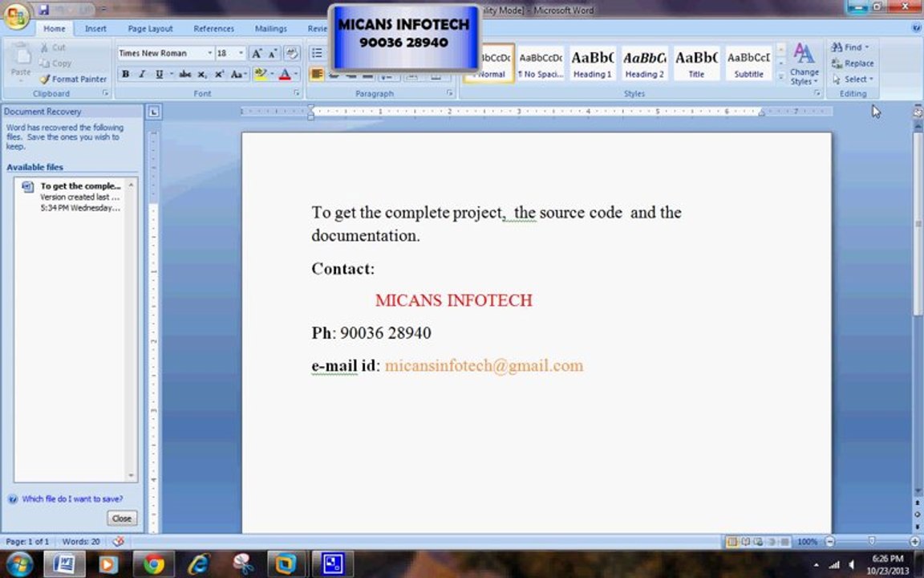
Task: Apply the Title style
Action: coord(696,63)
